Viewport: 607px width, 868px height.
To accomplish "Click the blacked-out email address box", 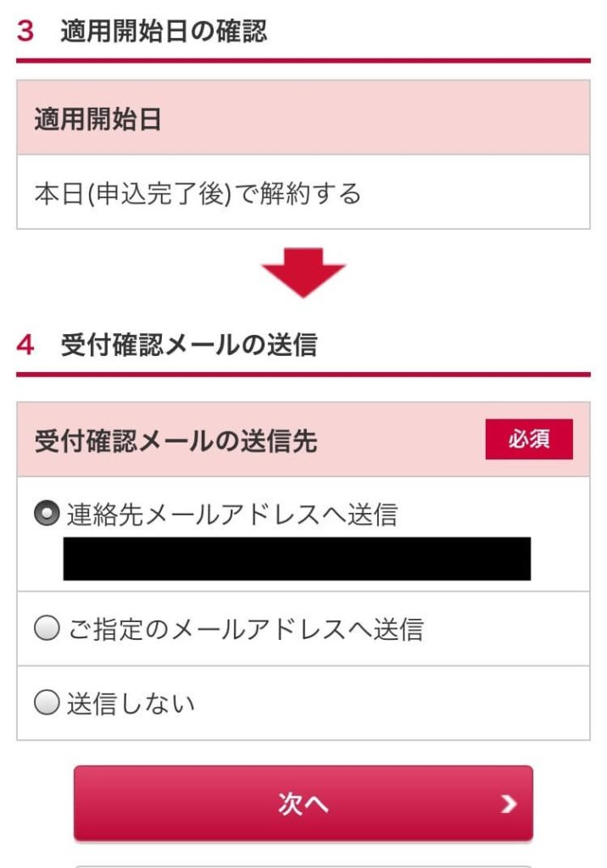I will click(297, 559).
